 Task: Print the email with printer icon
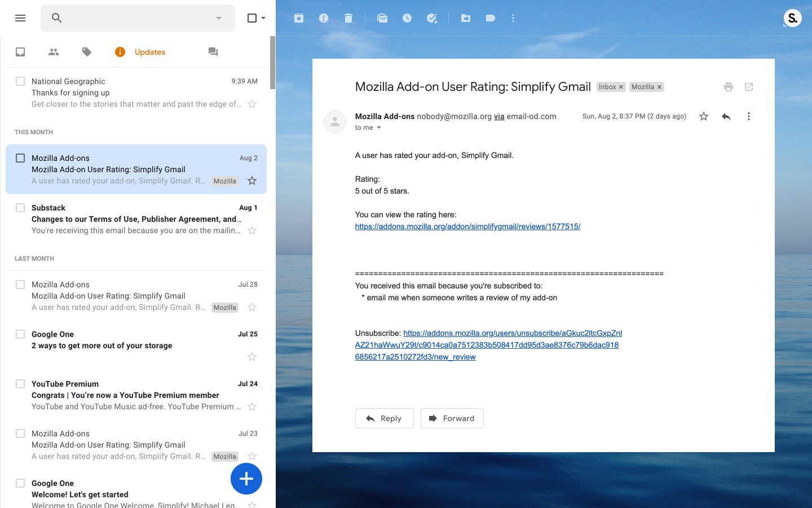729,87
